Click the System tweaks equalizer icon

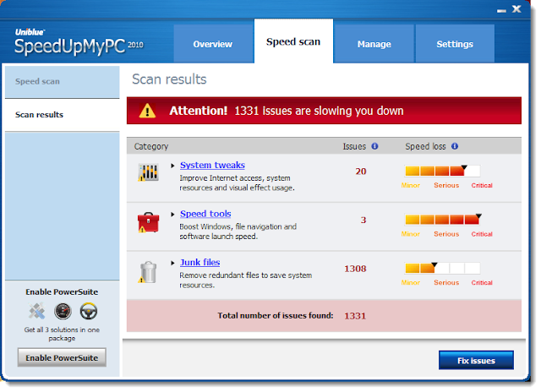point(149,172)
